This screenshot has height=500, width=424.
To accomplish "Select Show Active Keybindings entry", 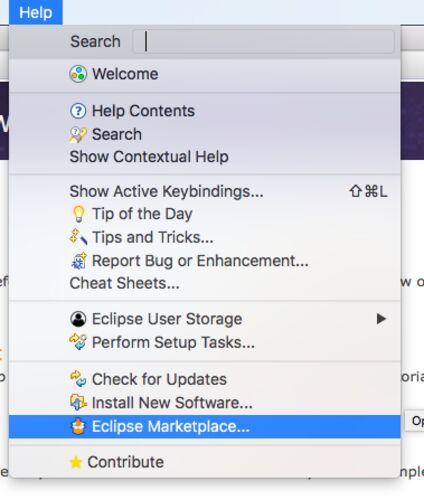I will tap(205, 191).
